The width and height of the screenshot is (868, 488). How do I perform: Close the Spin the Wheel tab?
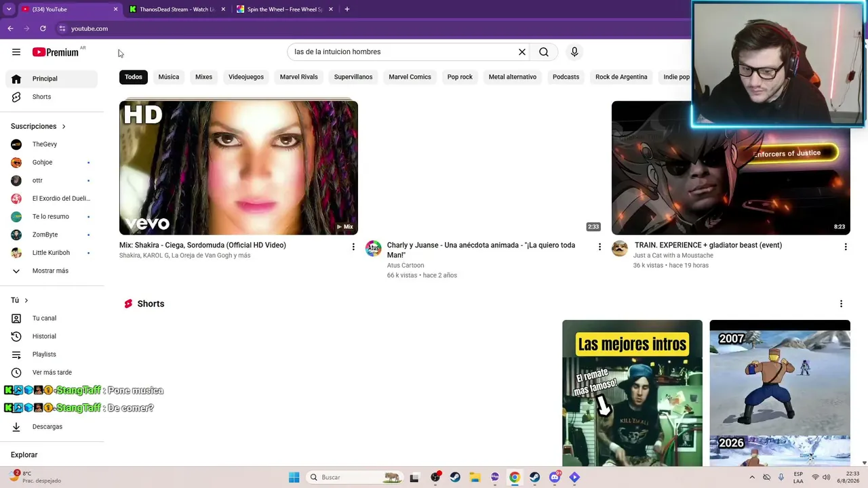click(330, 9)
